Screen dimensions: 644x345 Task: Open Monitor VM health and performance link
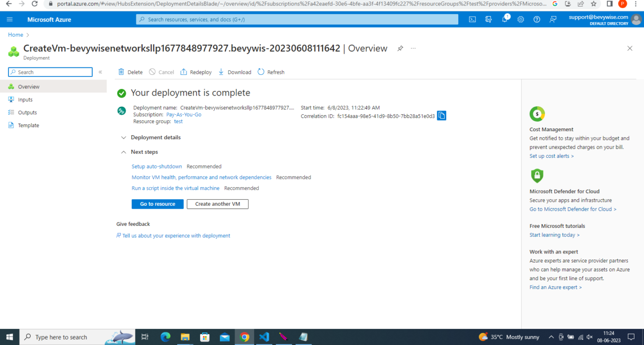202,178
